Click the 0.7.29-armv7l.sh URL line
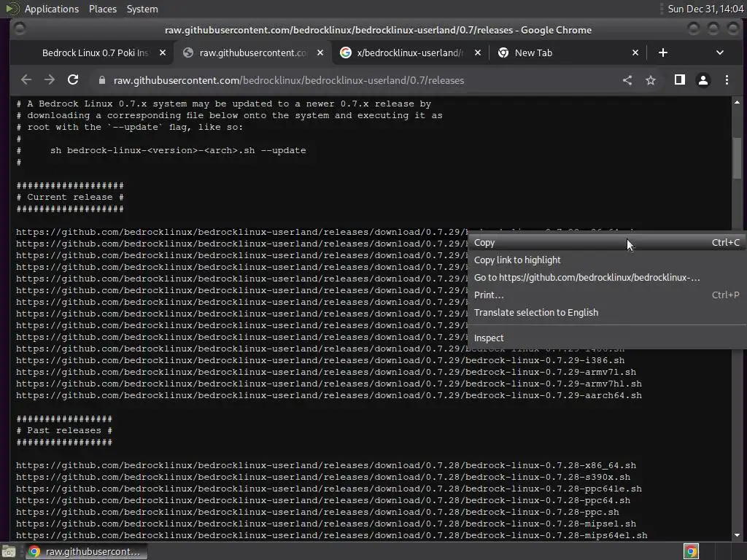 [x=326, y=372]
